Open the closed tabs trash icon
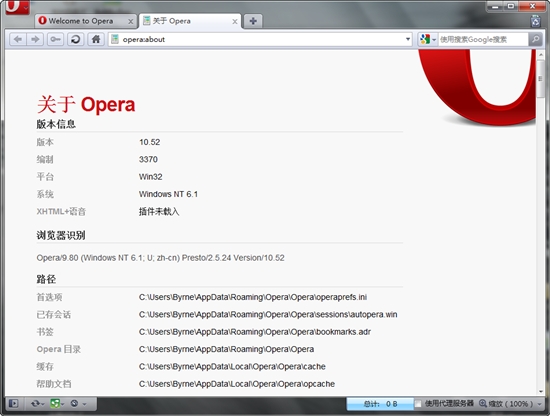Screen dimensions: 550x416 pyautogui.click(x=535, y=21)
